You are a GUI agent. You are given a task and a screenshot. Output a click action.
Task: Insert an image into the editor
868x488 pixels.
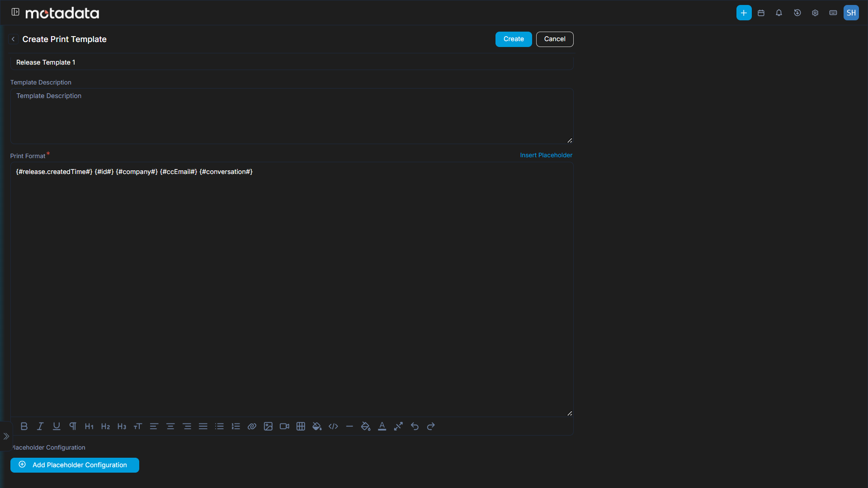268,426
